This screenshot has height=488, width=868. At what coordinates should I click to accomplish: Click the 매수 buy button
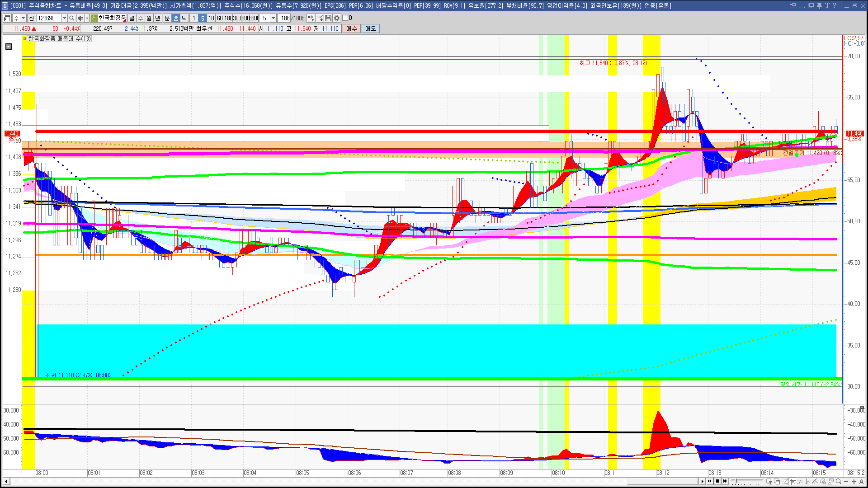352,28
